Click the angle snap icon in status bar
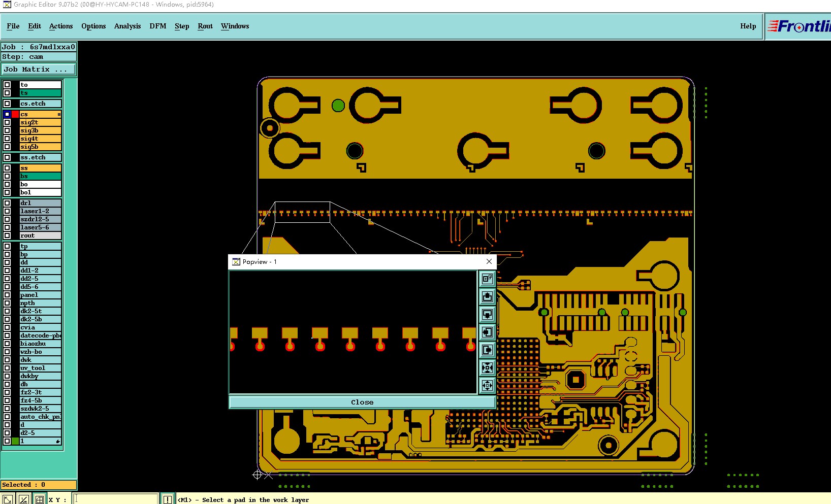 pos(23,499)
